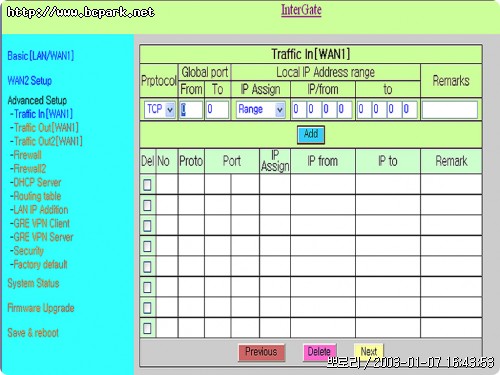Open Basic [LAN/WAN1] settings page
This screenshot has width=500, height=375.
click(x=41, y=56)
